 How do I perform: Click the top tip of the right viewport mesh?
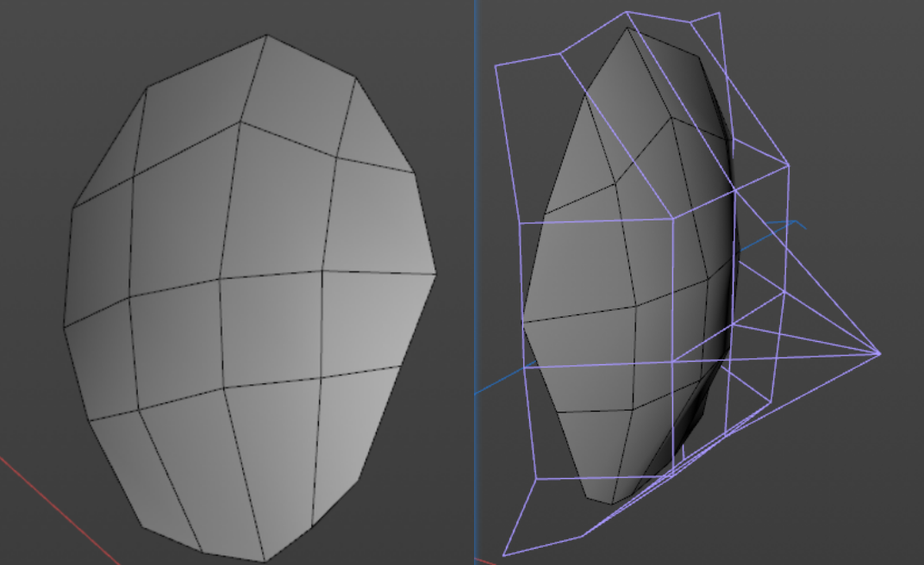[x=627, y=28]
